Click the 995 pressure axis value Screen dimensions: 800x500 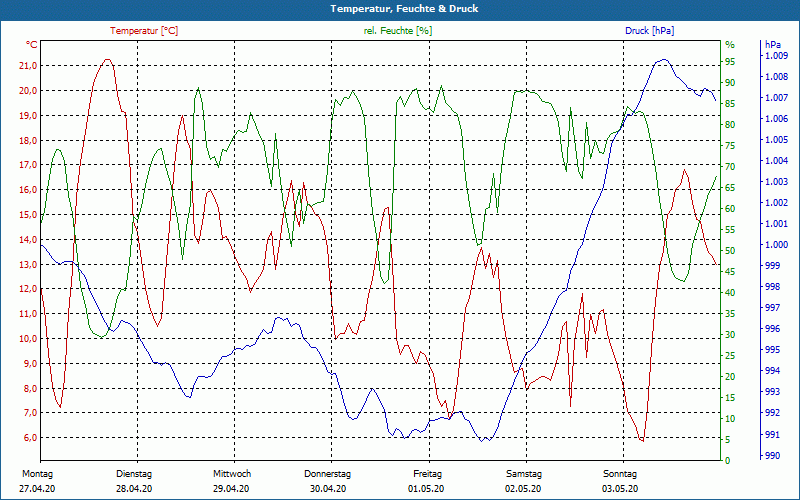pos(772,350)
